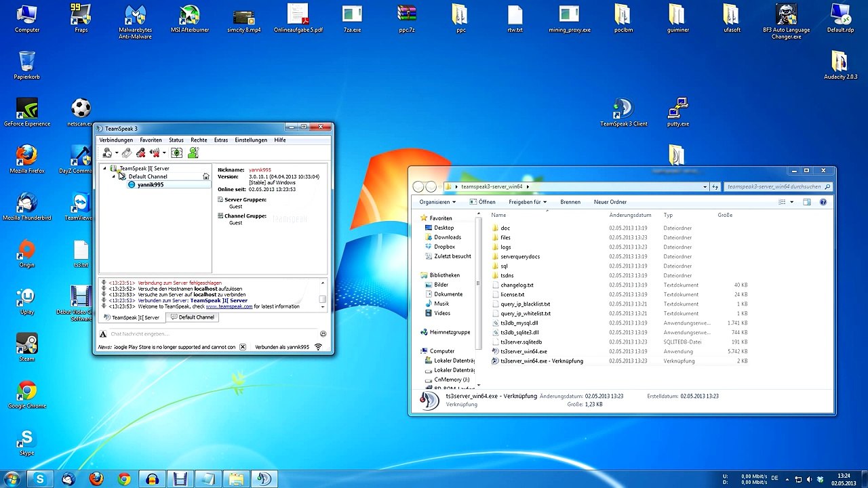
Task: Collapse the TeamSpeak ]I[ Server tree node
Action: [105, 168]
